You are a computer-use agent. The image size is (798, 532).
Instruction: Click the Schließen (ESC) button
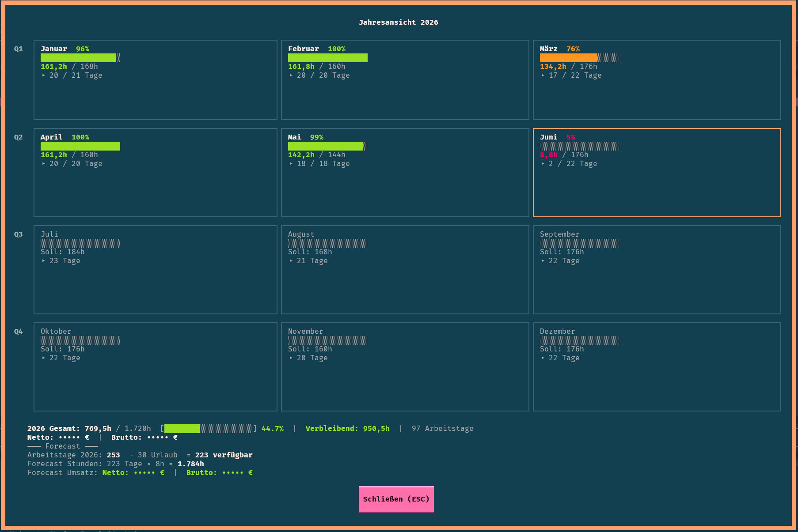(x=396, y=499)
